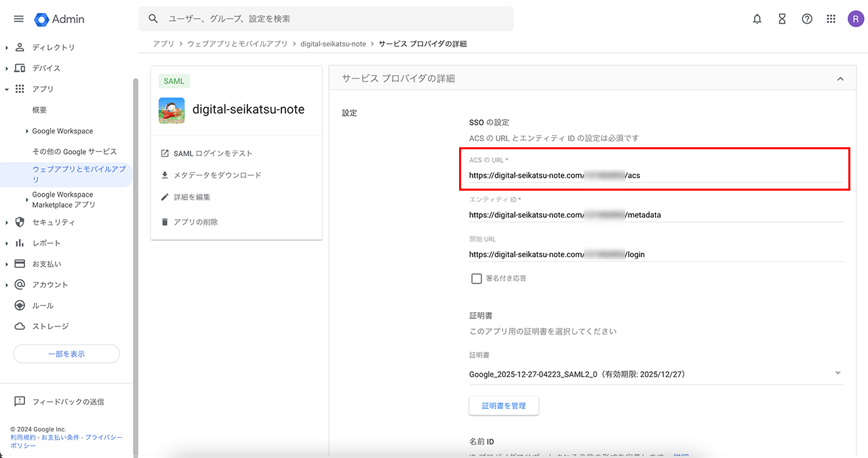Open the Google apps grid launcher
The height and width of the screenshot is (458, 868).
coord(831,19)
